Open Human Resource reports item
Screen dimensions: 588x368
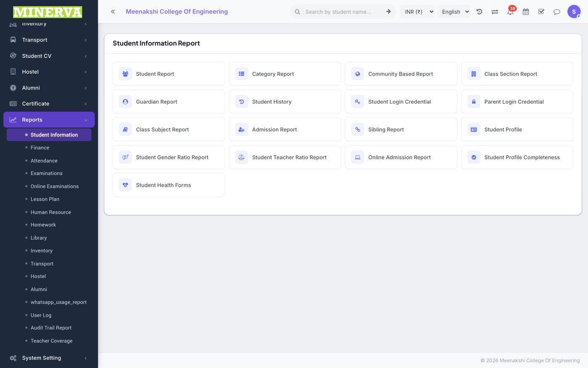tap(51, 212)
